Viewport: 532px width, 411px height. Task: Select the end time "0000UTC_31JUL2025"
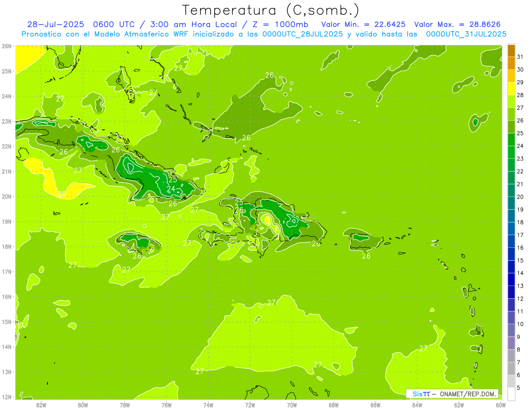(x=466, y=34)
